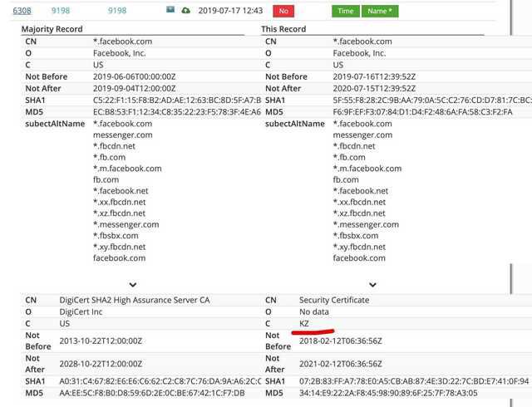532x407 pixels.
Task: Select issuer MD5 starting AA:EE:5C
Action: [x=152, y=393]
